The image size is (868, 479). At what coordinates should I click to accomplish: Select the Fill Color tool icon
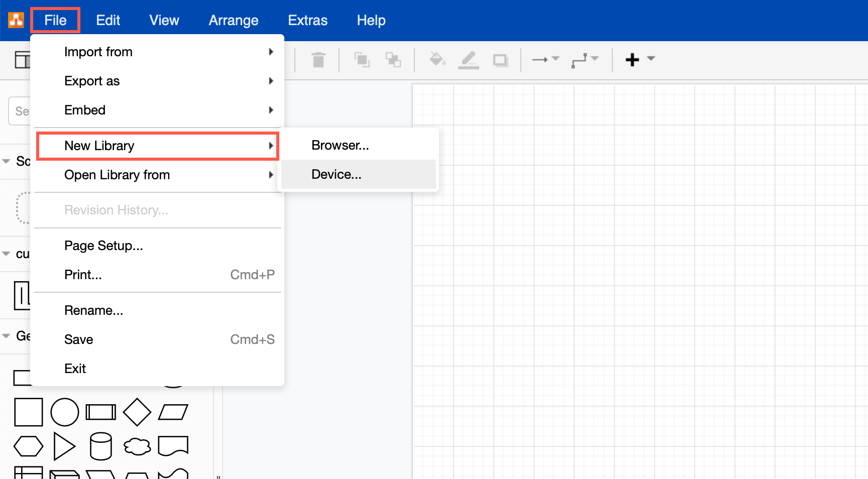(438, 60)
